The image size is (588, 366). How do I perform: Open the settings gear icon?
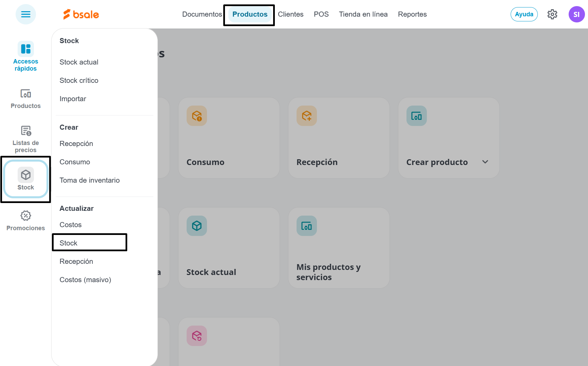pyautogui.click(x=552, y=14)
